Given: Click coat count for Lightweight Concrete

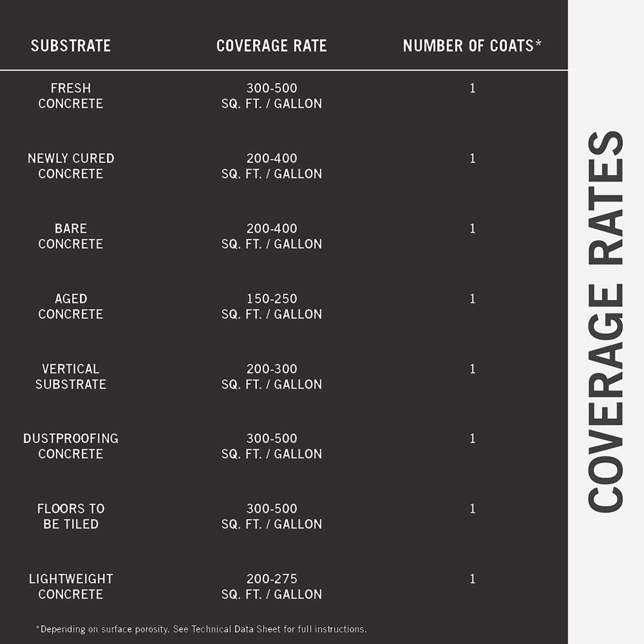Looking at the screenshot, I should point(472,579).
